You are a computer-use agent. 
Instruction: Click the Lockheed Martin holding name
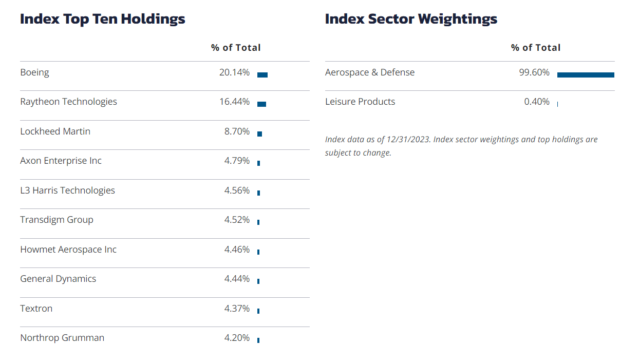pyautogui.click(x=55, y=131)
